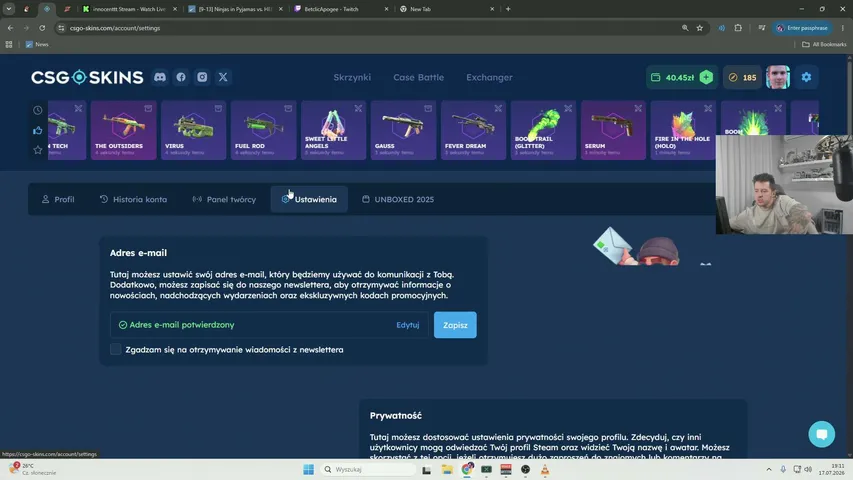Open Case Battle page
853x480 pixels.
pos(418,77)
